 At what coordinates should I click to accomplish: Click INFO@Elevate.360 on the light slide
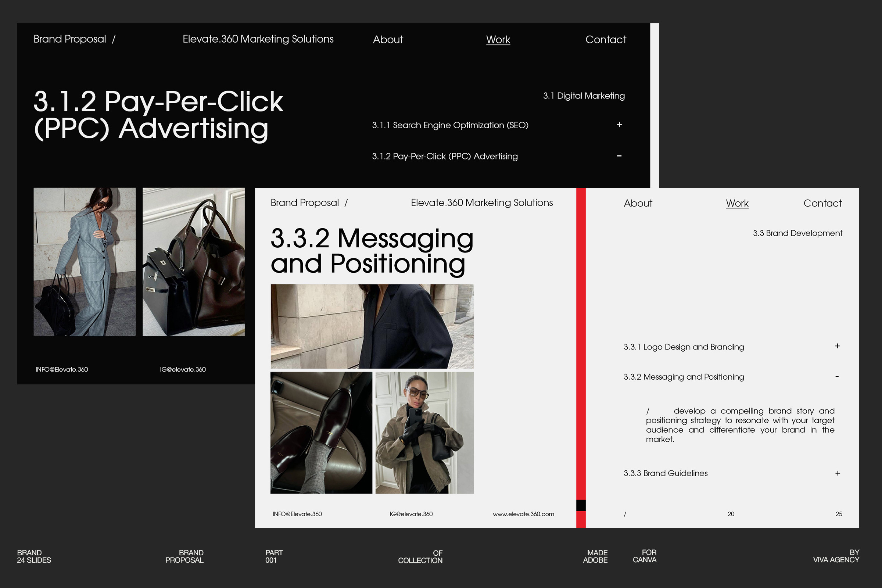pos(297,514)
